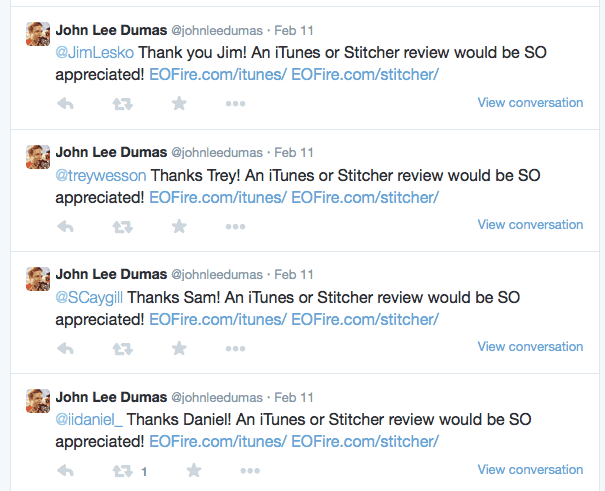Viewport: 605px width, 491px height.
Task: Open the @treywesson mention link
Action: click(x=101, y=176)
